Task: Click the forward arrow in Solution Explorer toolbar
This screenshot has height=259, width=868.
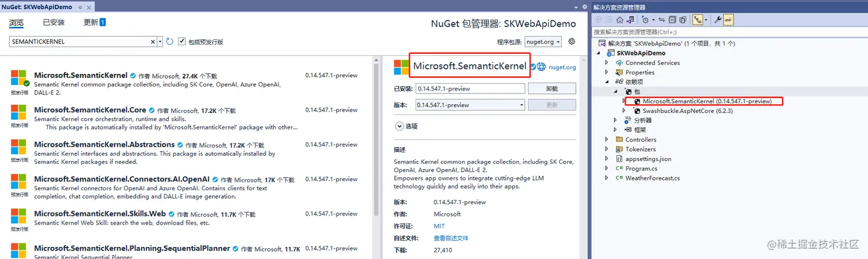Action: coord(609,19)
